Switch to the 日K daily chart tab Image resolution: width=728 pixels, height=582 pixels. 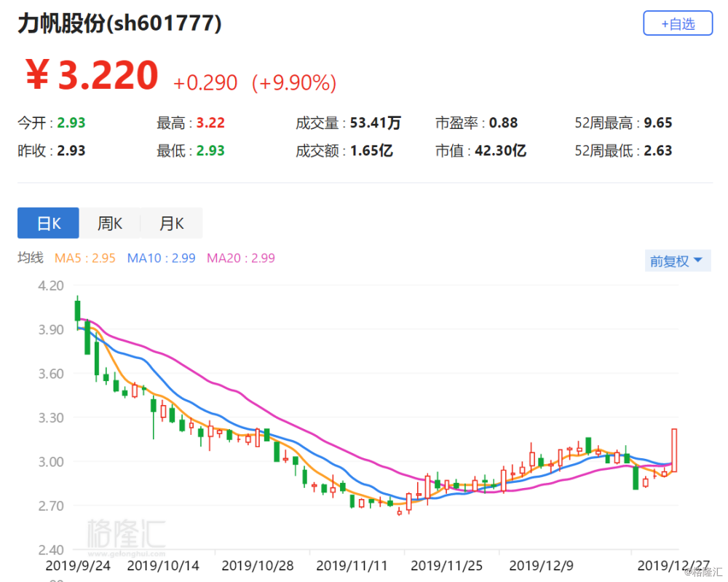[x=48, y=223]
